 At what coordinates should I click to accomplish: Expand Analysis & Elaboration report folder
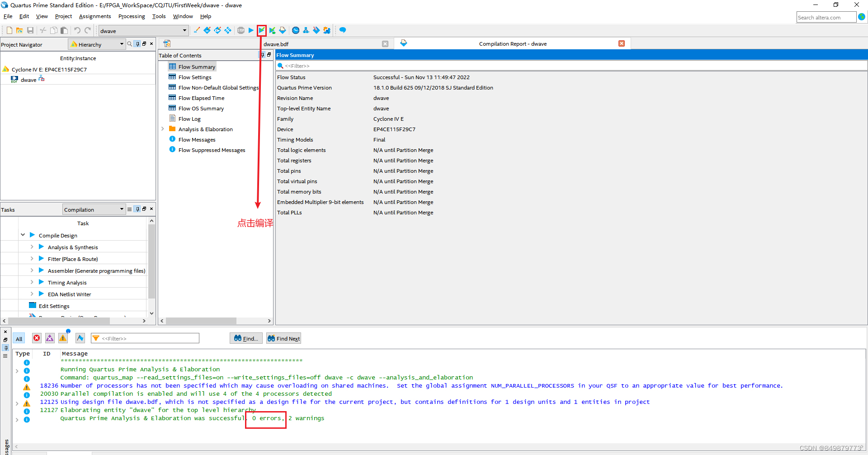(163, 129)
